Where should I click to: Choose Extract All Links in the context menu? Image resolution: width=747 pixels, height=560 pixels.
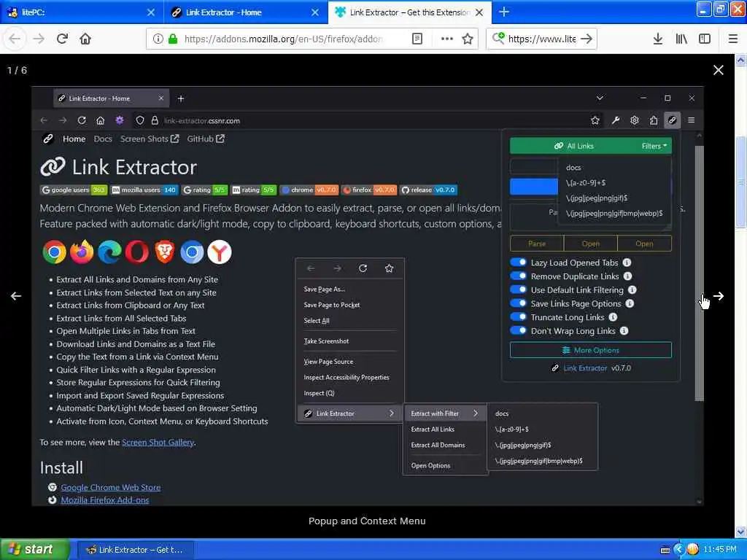click(433, 429)
